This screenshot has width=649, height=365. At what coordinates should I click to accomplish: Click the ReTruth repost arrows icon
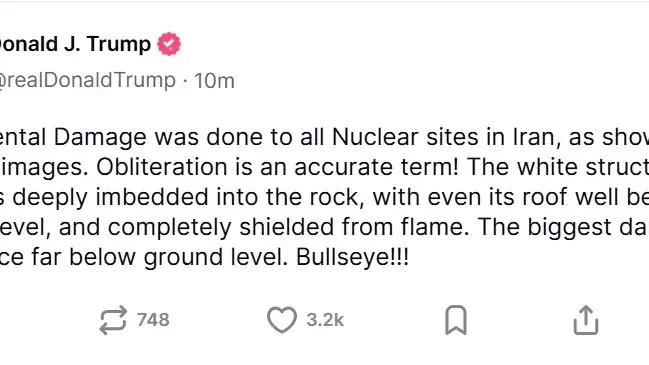click(x=113, y=320)
